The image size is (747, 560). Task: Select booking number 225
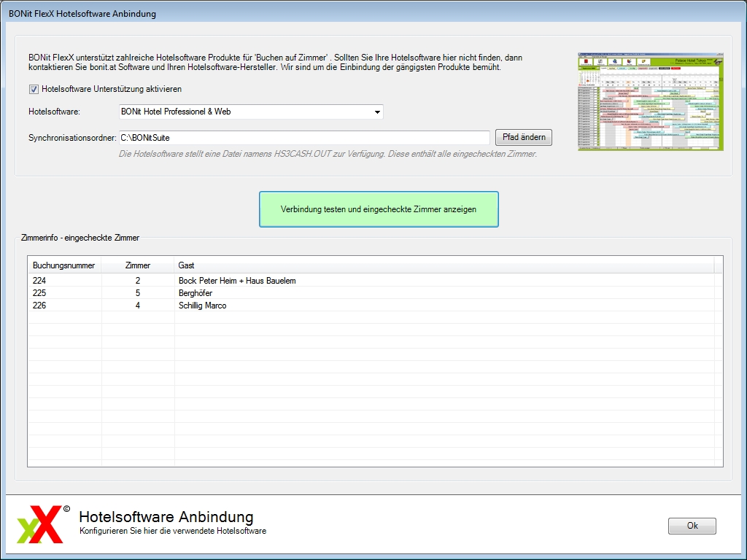pyautogui.click(x=39, y=293)
